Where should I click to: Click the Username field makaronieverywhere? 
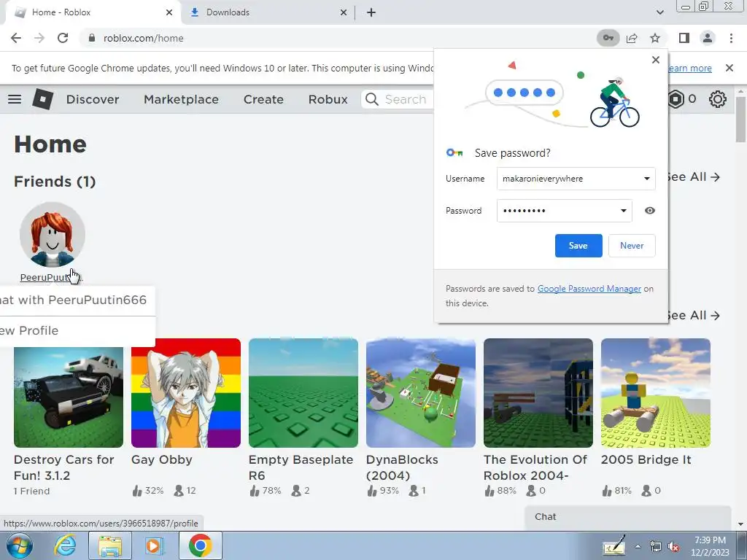pyautogui.click(x=576, y=179)
